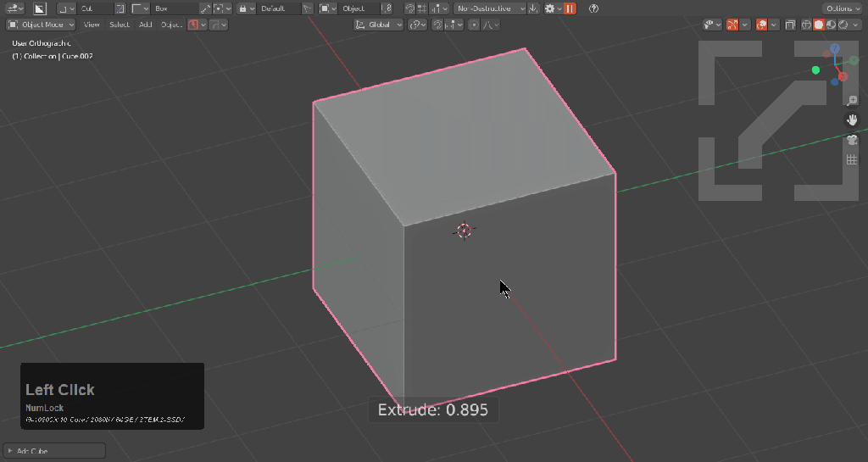Image resolution: width=868 pixels, height=462 pixels.
Task: Click the zoom magnifier icon in viewport
Action: 852,101
